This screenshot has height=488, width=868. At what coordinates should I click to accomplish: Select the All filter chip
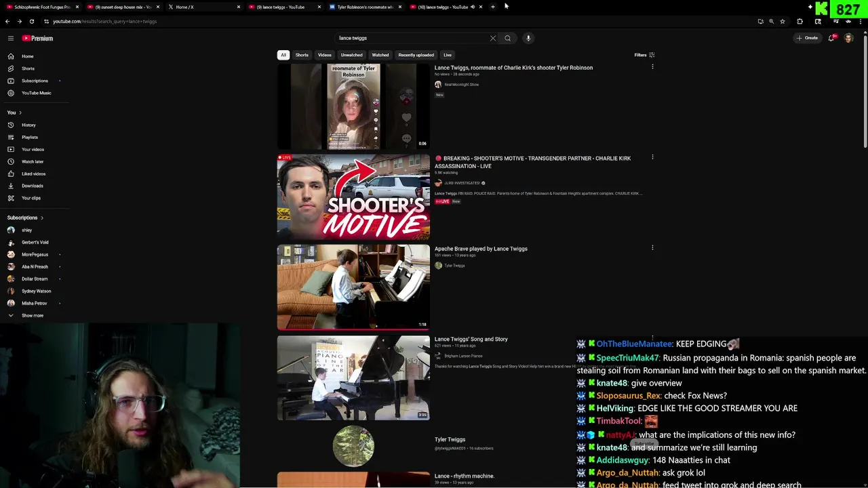coord(283,55)
